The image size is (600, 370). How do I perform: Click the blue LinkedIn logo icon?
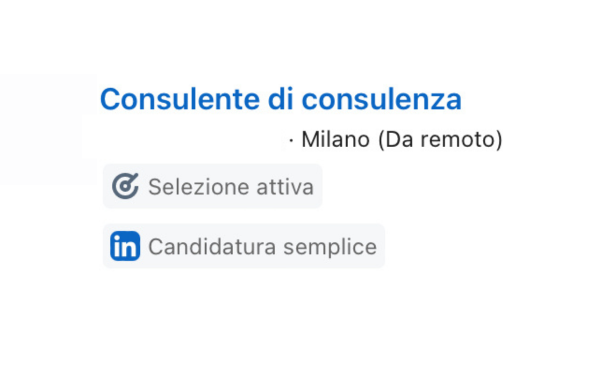coord(125,246)
